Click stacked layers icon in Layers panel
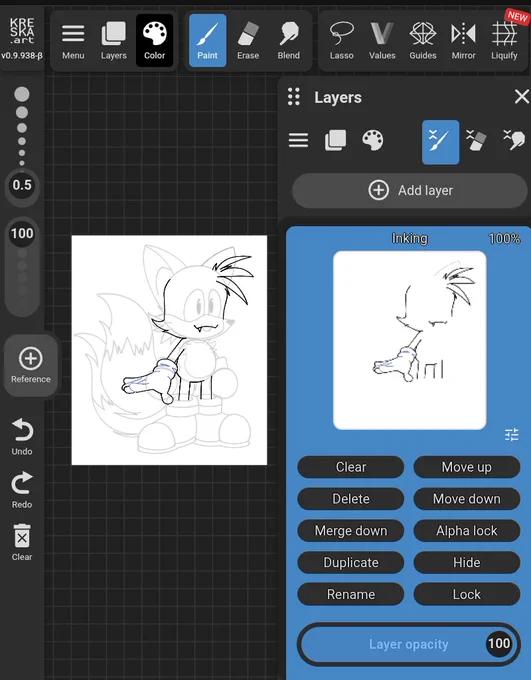 pyautogui.click(x=335, y=140)
